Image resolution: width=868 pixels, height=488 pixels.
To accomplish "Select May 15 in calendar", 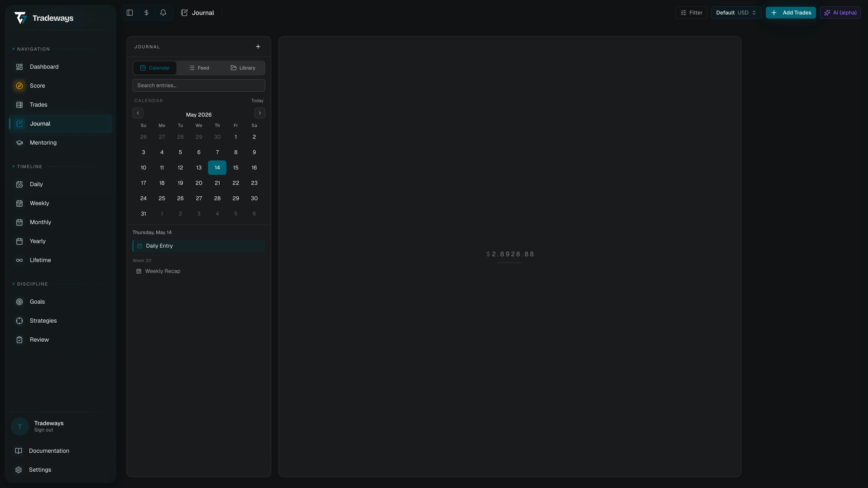I will [x=236, y=168].
